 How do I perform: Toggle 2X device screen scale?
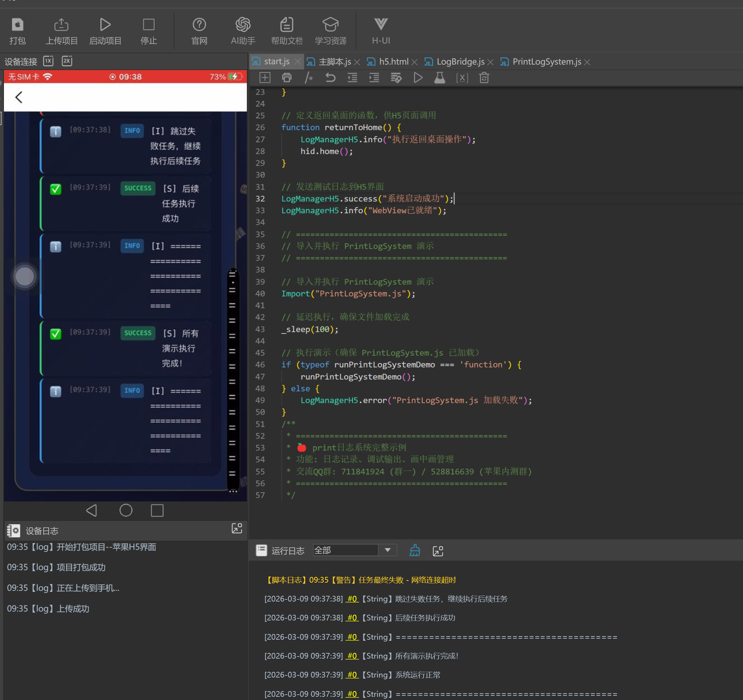point(67,61)
